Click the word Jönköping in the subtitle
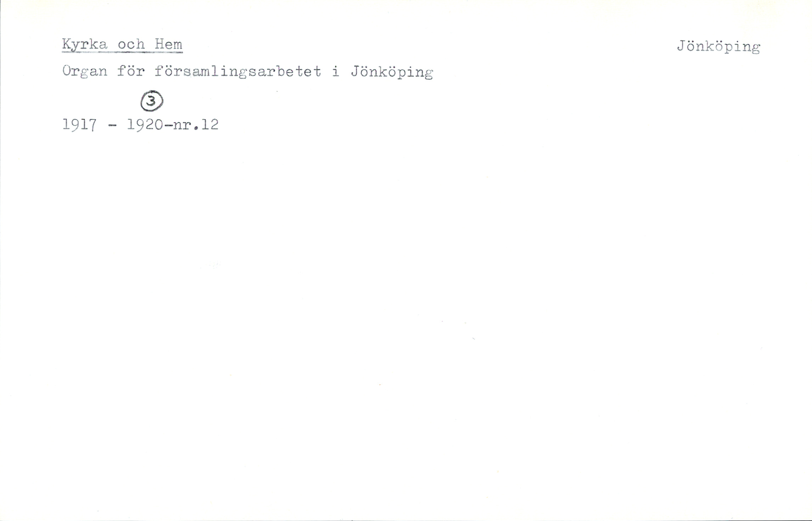The image size is (812, 521). (392, 72)
